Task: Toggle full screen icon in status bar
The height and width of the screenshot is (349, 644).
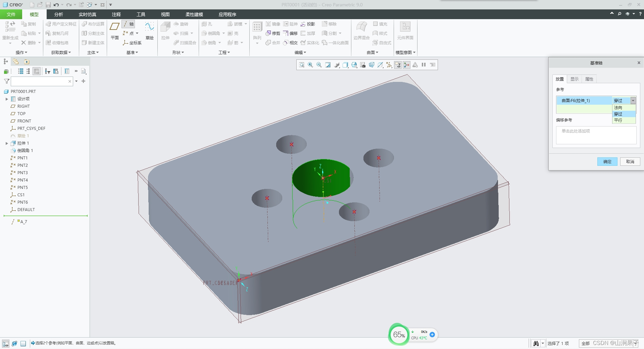Action: tap(23, 343)
